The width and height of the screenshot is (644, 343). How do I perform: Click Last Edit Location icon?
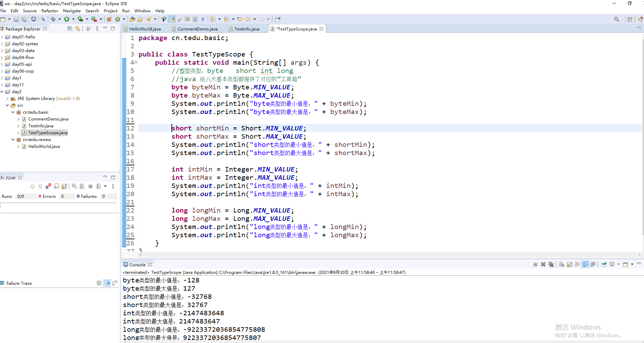point(240,20)
